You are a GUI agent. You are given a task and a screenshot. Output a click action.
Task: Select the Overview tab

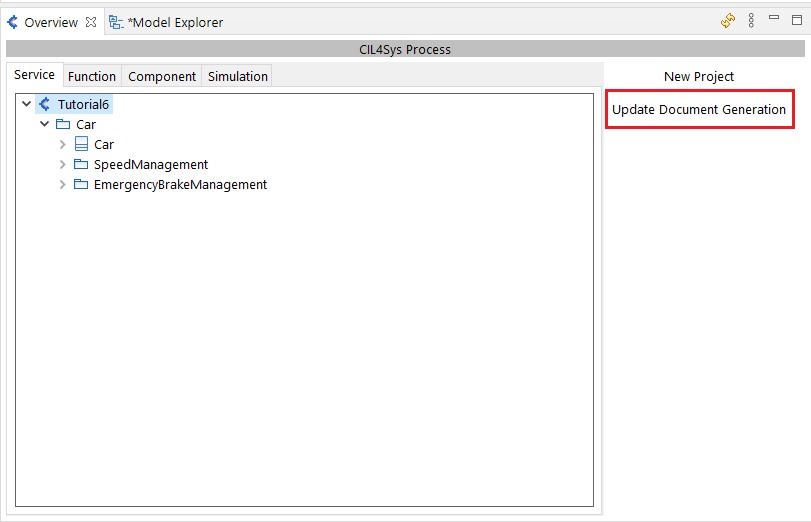pos(51,23)
